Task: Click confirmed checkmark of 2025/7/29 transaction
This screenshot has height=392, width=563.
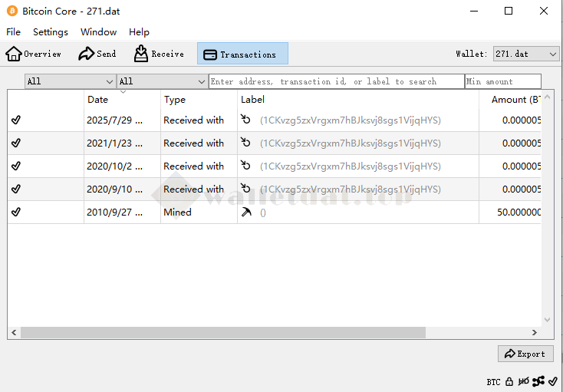Action: coord(16,120)
